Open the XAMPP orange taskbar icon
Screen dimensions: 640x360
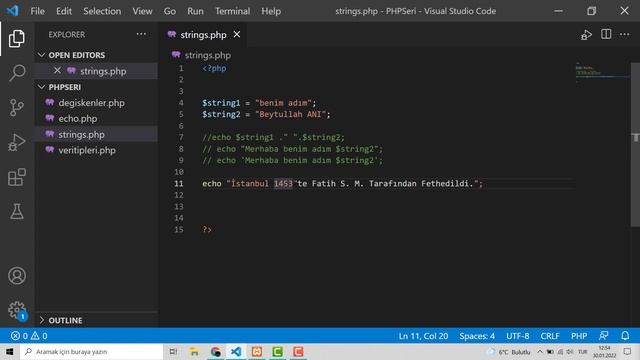pos(257,351)
